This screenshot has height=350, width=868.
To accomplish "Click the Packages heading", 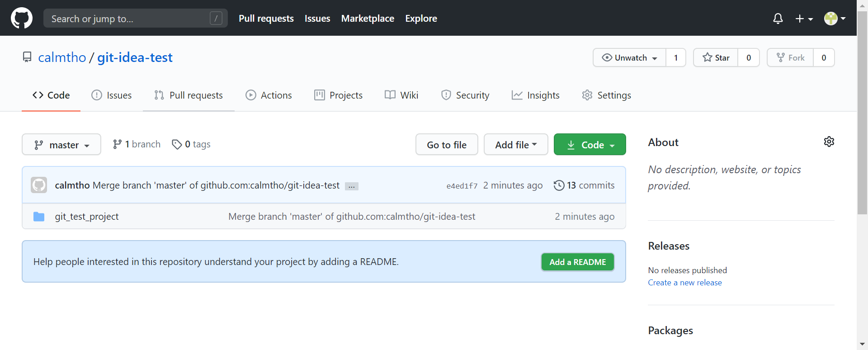I will tap(670, 331).
